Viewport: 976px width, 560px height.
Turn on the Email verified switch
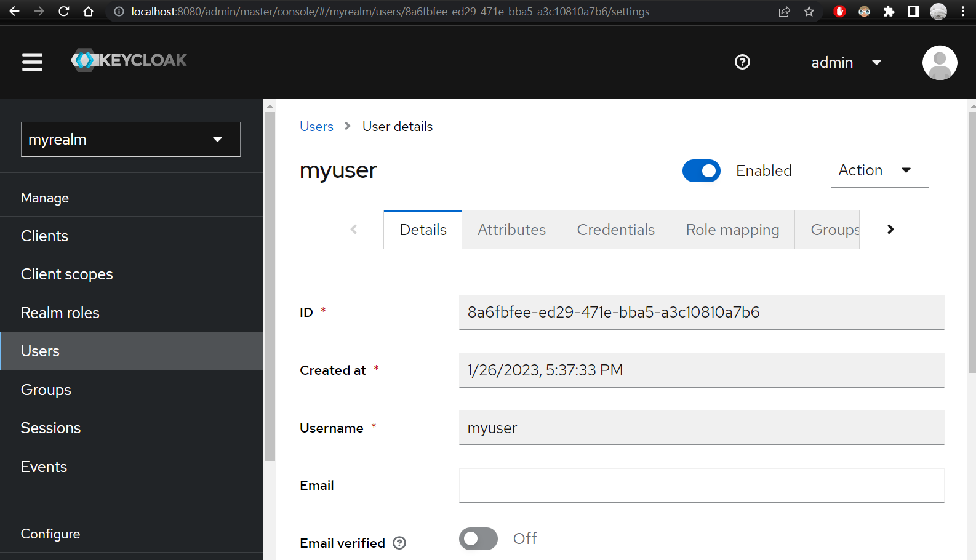click(478, 538)
